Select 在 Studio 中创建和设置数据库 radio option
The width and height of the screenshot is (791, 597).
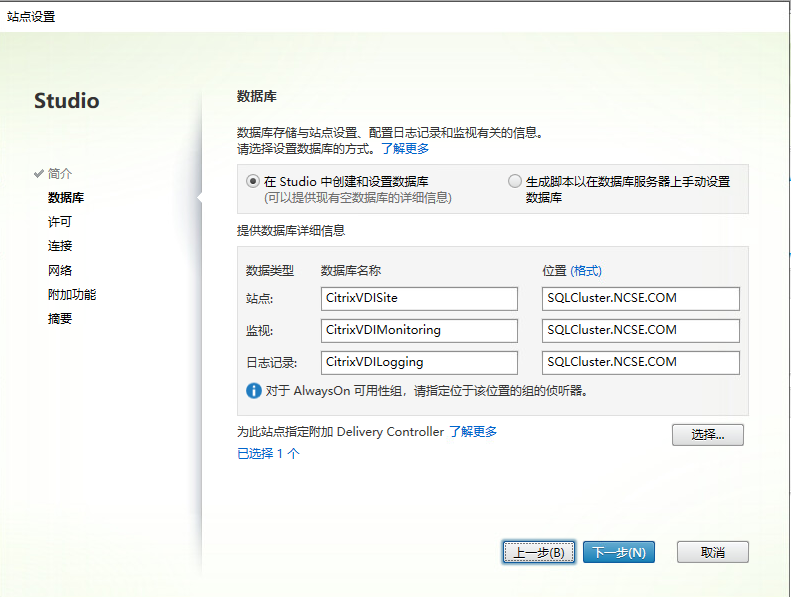click(253, 182)
